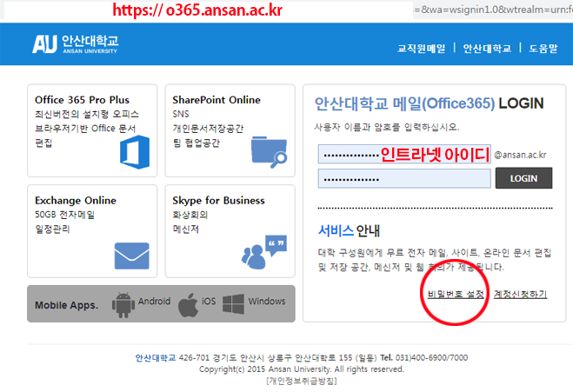Click the Skype for Business heading

click(218, 200)
